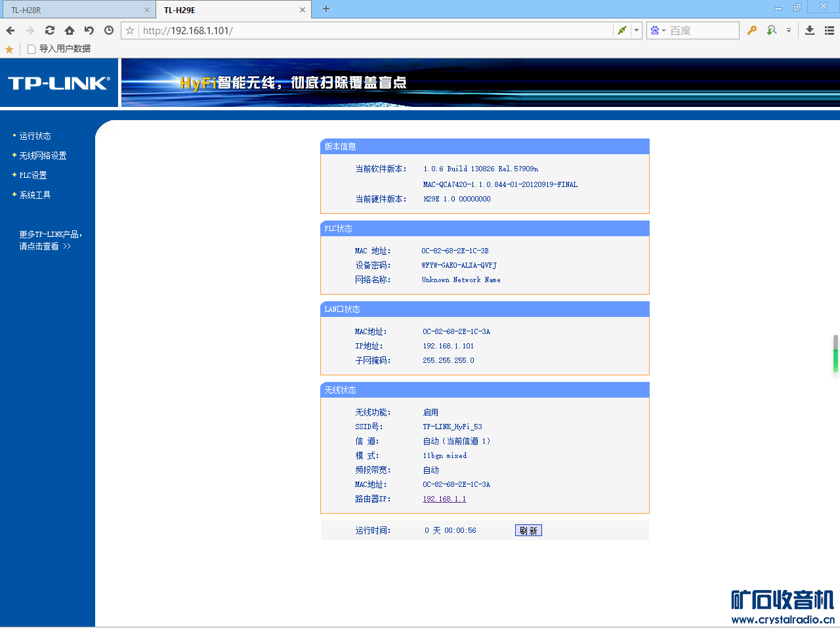
Task: Go back with the browser back arrow
Action: tap(10, 30)
